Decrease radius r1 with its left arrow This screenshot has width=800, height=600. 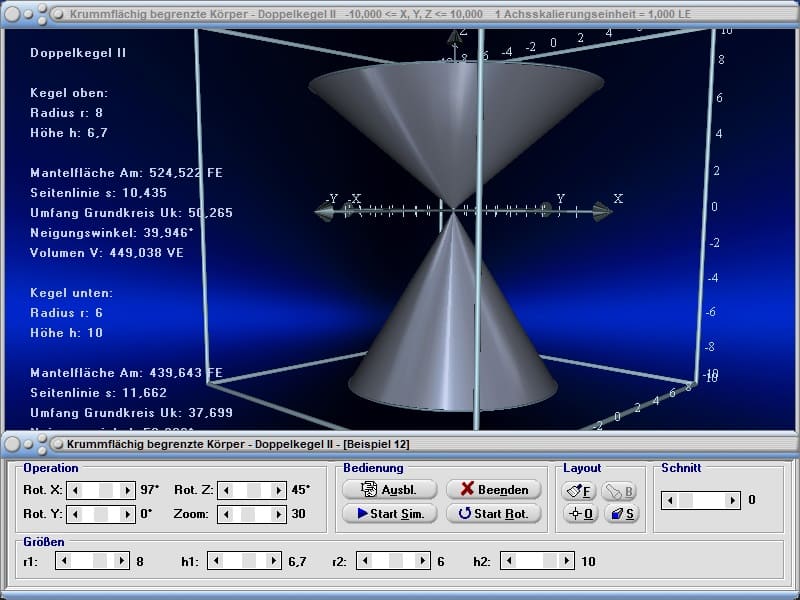point(63,561)
